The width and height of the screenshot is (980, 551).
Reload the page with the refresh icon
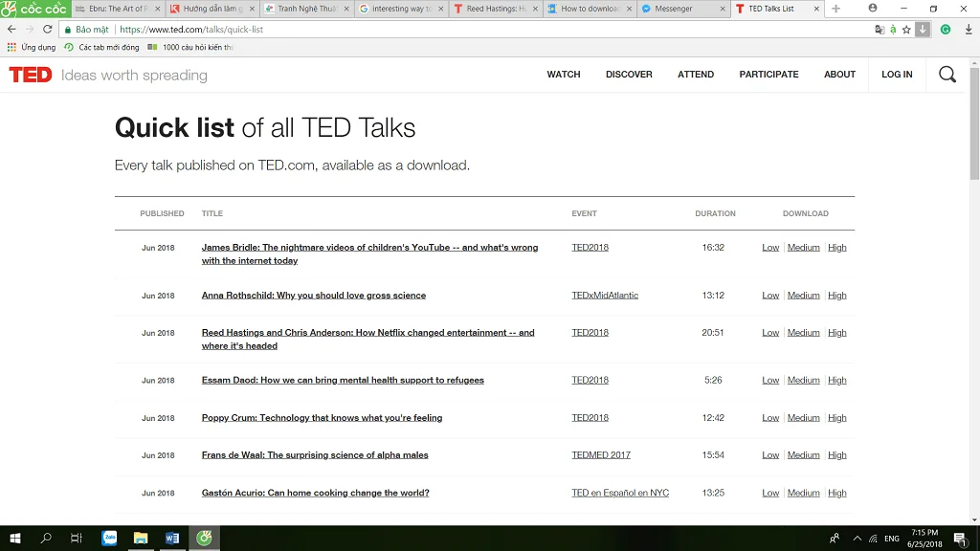(48, 30)
